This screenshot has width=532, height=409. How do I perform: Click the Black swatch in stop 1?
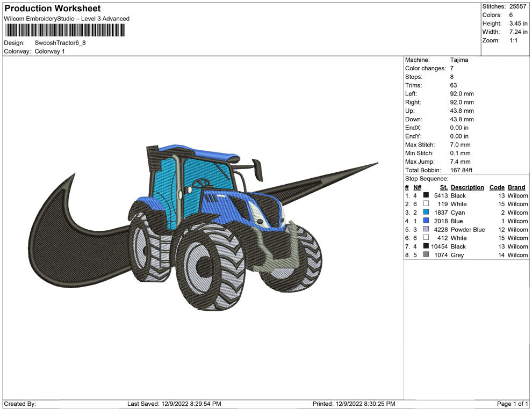pyautogui.click(x=426, y=196)
